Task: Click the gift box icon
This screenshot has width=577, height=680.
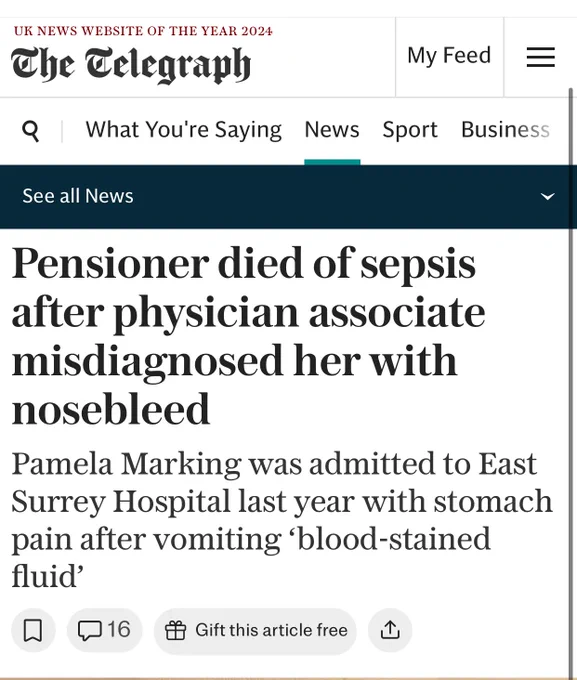Action: tap(176, 630)
